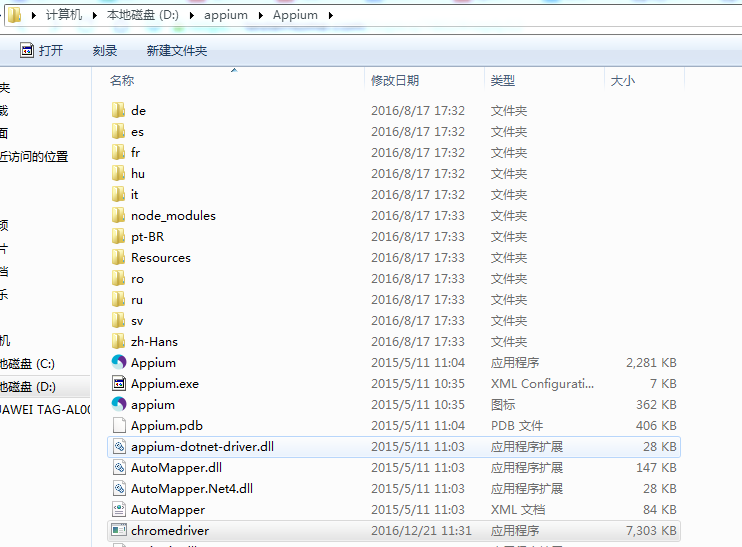Click the type XML Configurati... cell
This screenshot has width=742, height=547.
tap(542, 383)
